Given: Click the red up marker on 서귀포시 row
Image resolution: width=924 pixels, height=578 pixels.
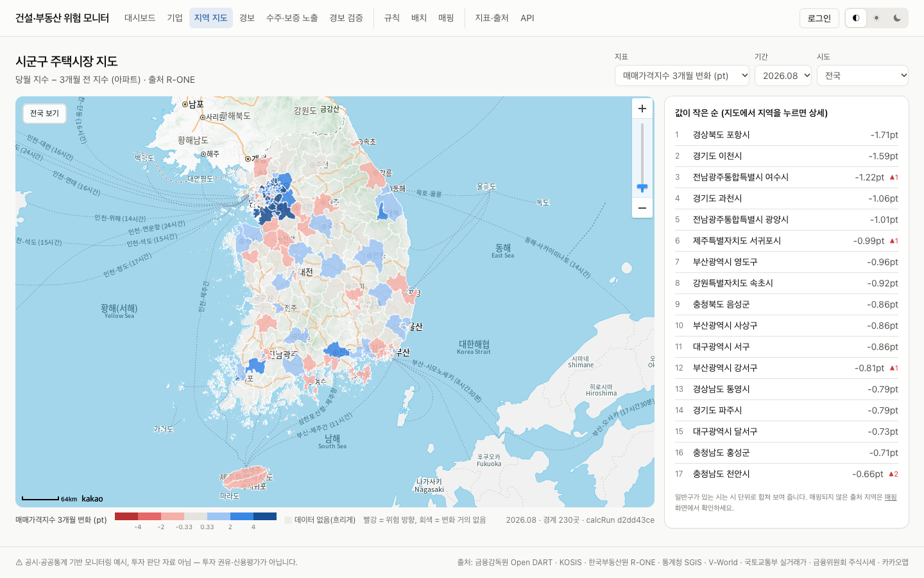Looking at the screenshot, I should 894,241.
